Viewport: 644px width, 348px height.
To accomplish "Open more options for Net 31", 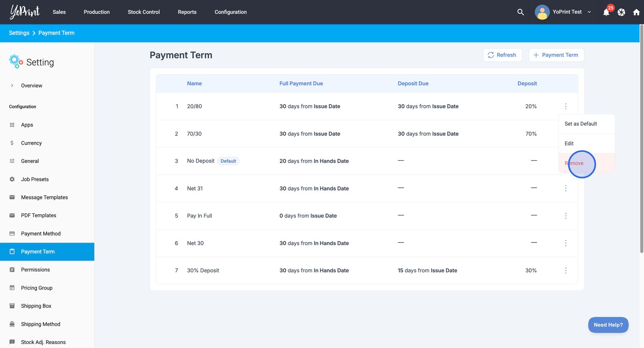I will click(566, 188).
